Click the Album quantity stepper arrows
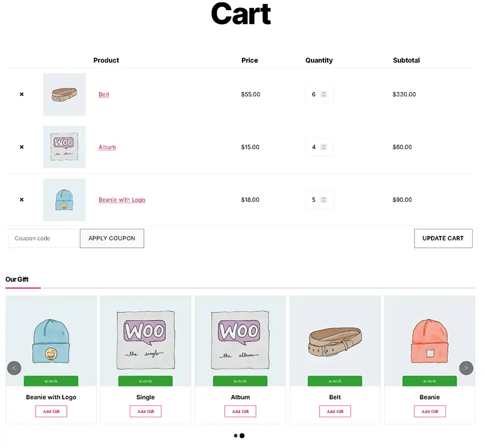Image resolution: width=485 pixels, height=448 pixels. (x=324, y=147)
